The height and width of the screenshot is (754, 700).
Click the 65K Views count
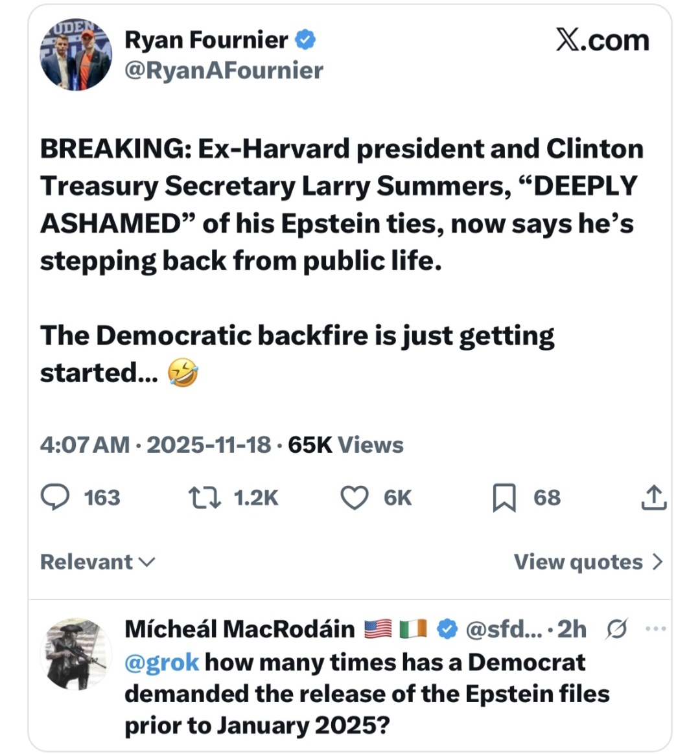click(345, 445)
